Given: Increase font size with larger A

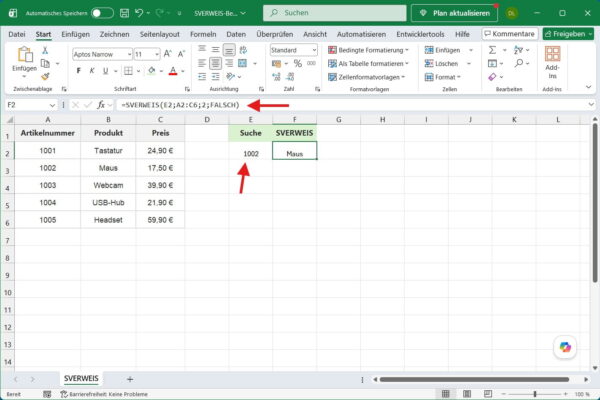Looking at the screenshot, I should point(168,54).
